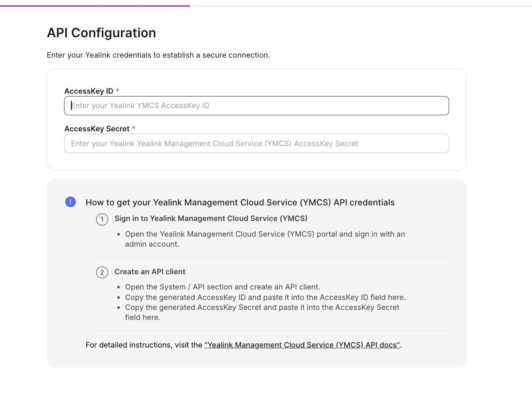Viewport: 532px width, 402px height.
Task: Click the 'Enter your Yealink credentials' subtitle text
Action: [158, 55]
